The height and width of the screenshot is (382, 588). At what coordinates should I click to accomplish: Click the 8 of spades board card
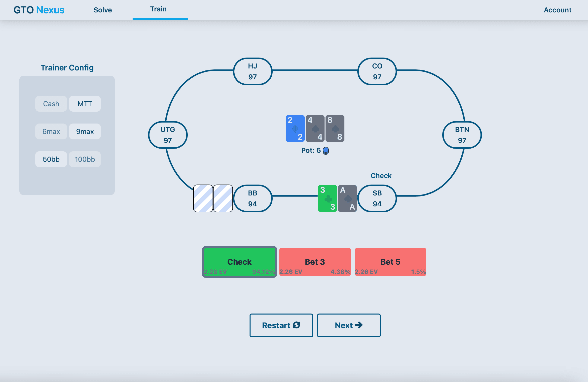click(335, 128)
